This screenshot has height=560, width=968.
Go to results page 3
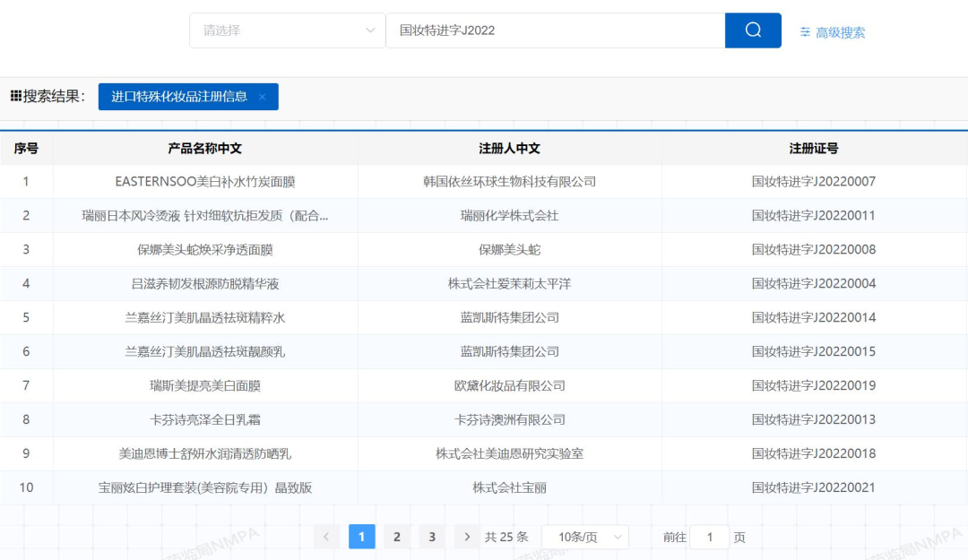pyautogui.click(x=432, y=538)
